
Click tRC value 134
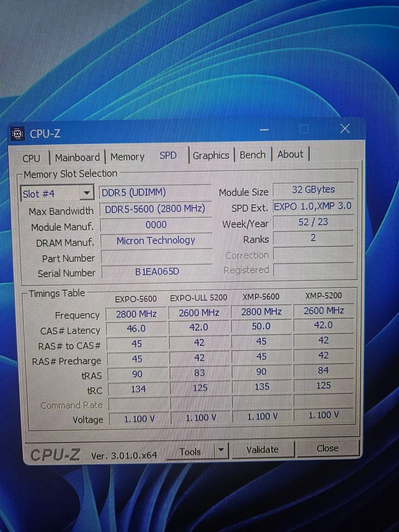click(138, 389)
